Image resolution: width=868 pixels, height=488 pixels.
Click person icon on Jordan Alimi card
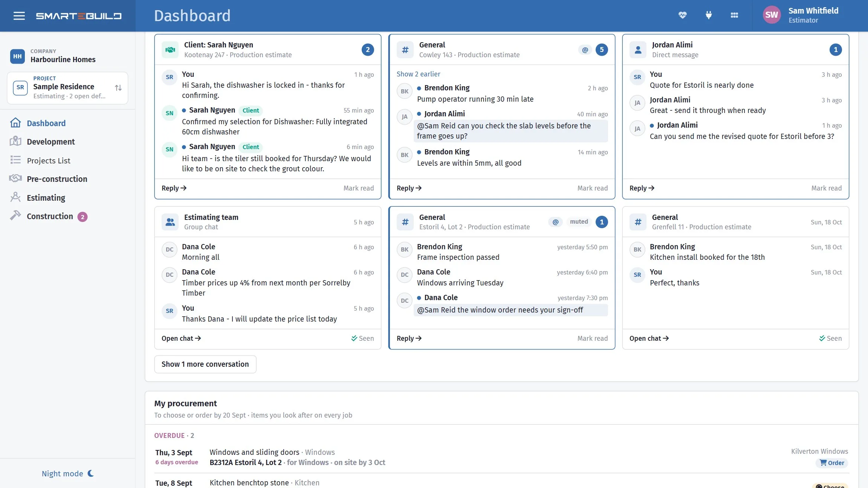pos(638,50)
